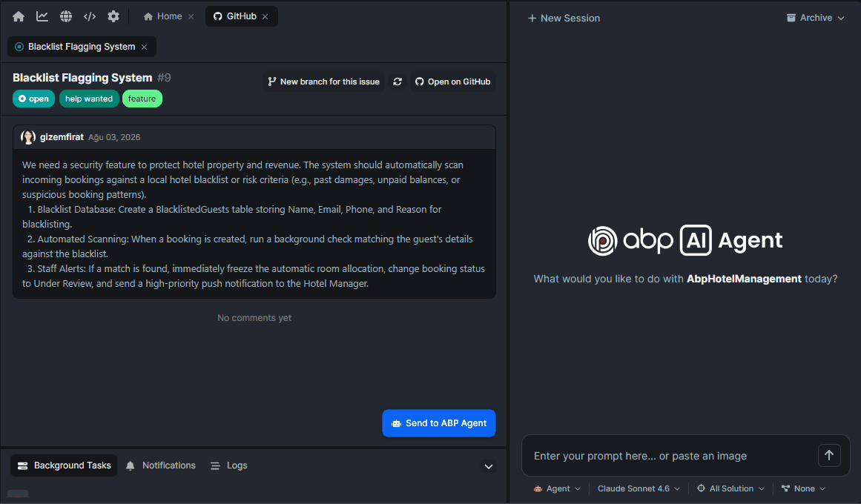Open the All Solution scope dropdown
Screen dimensions: 861x504
731,488
